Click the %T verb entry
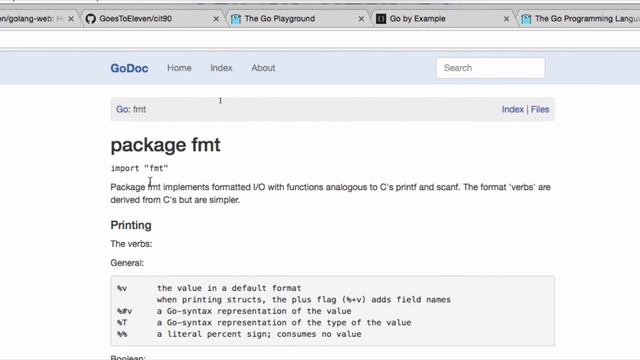The width and height of the screenshot is (640, 360). (122, 322)
